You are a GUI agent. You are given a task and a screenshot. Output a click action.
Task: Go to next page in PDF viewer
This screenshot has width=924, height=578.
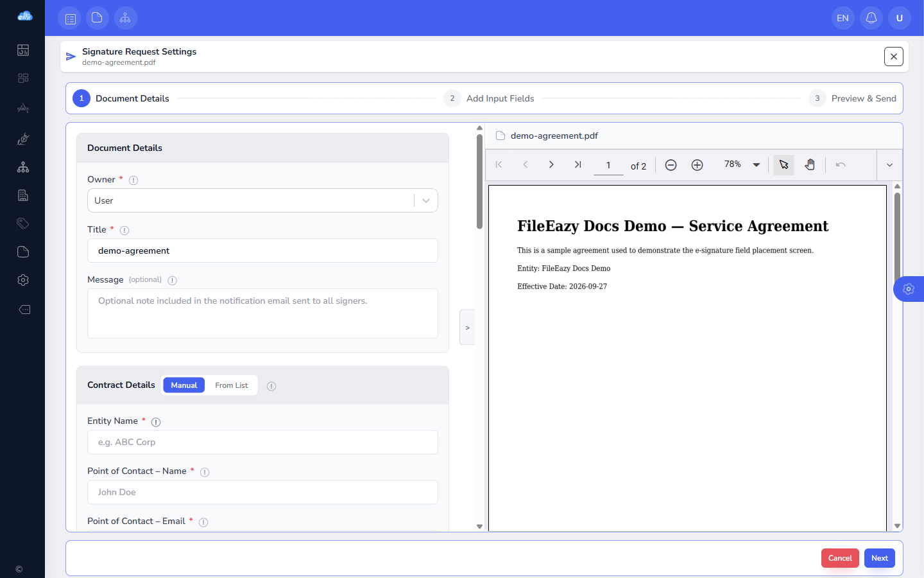point(551,164)
